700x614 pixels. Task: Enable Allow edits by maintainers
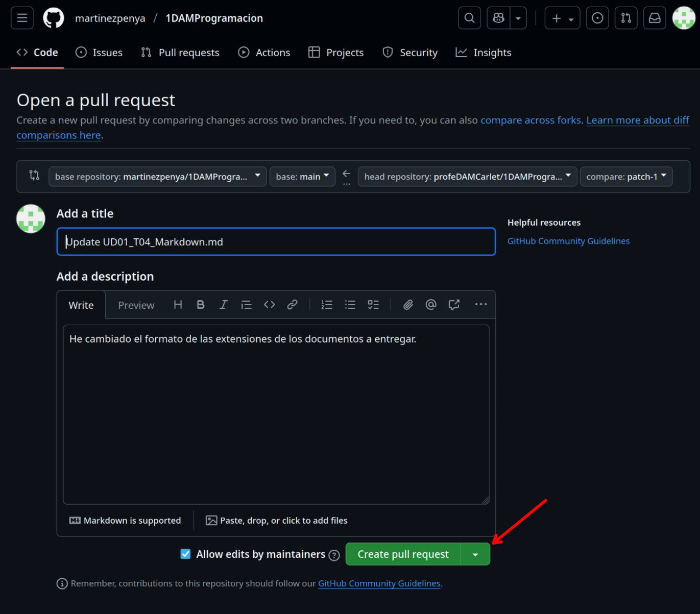185,554
